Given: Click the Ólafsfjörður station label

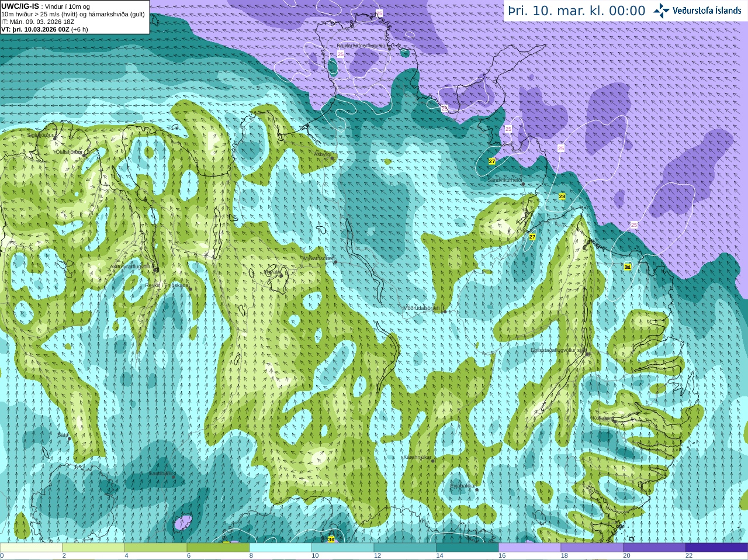Looking at the screenshot, I should pyautogui.click(x=69, y=152).
